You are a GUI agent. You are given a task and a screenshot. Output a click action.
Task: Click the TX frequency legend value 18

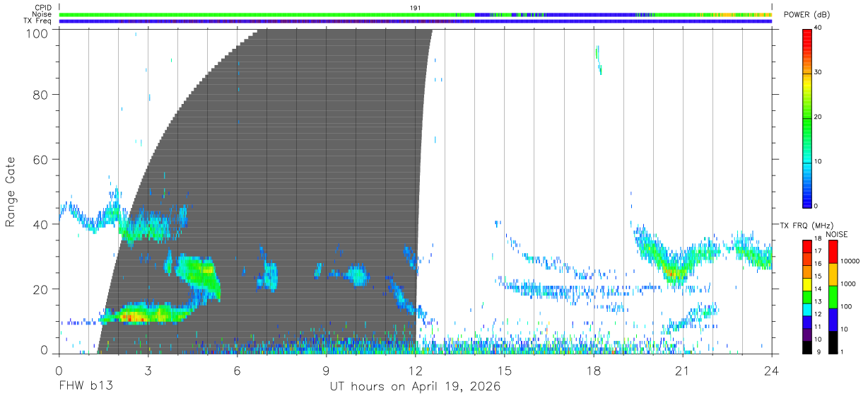818,239
